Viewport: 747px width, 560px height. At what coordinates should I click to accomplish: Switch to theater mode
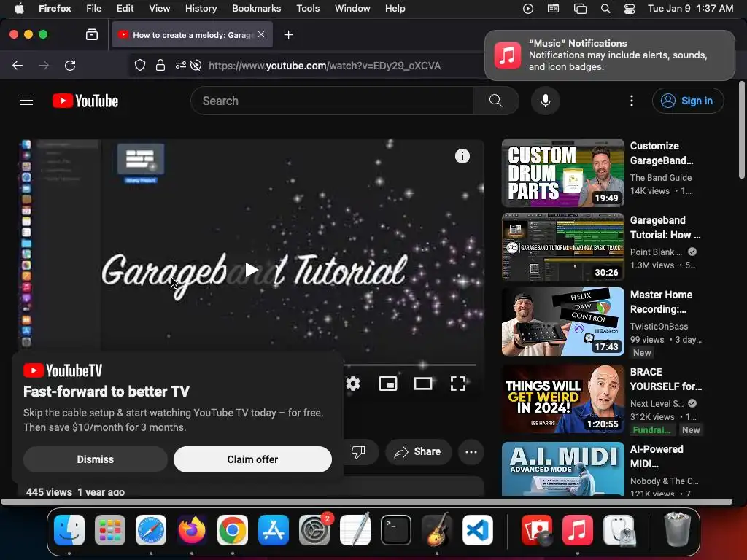(x=422, y=384)
